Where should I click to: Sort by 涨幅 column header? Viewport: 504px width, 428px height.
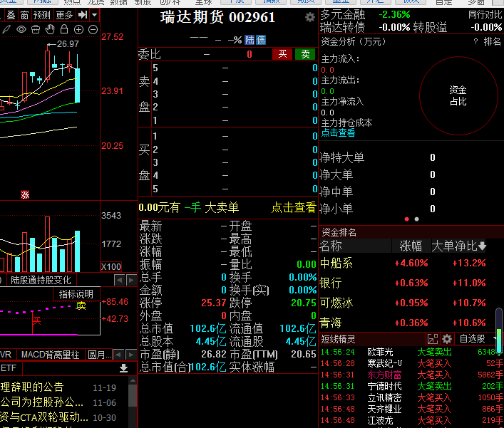[411, 246]
